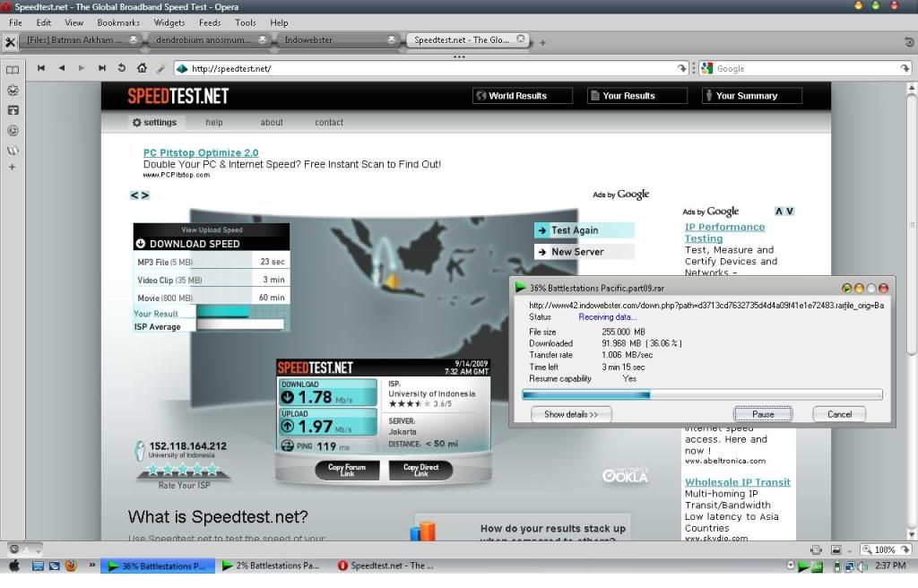918x588 pixels.
Task: Pause the Battlestations Pacific download
Action: tap(763, 414)
